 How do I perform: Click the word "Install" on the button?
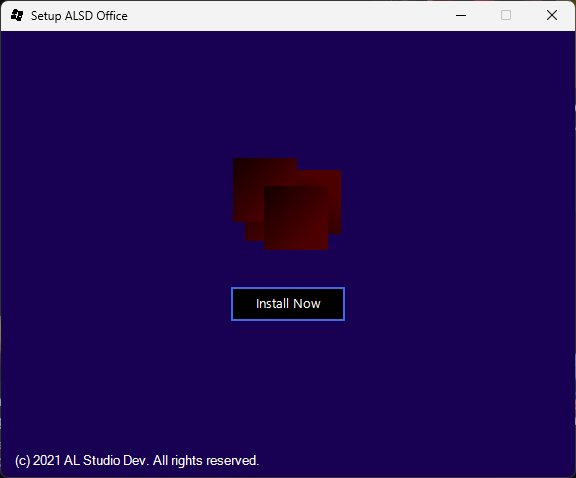pyautogui.click(x=272, y=303)
